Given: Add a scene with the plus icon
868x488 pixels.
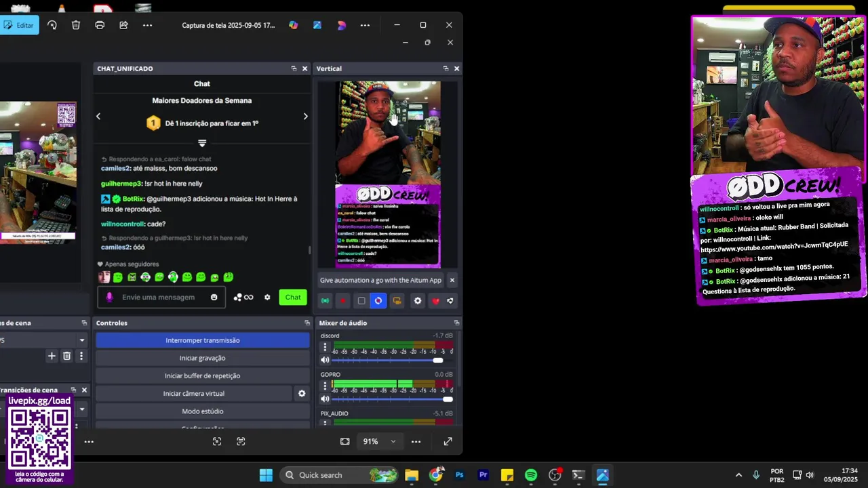Looking at the screenshot, I should pos(52,356).
